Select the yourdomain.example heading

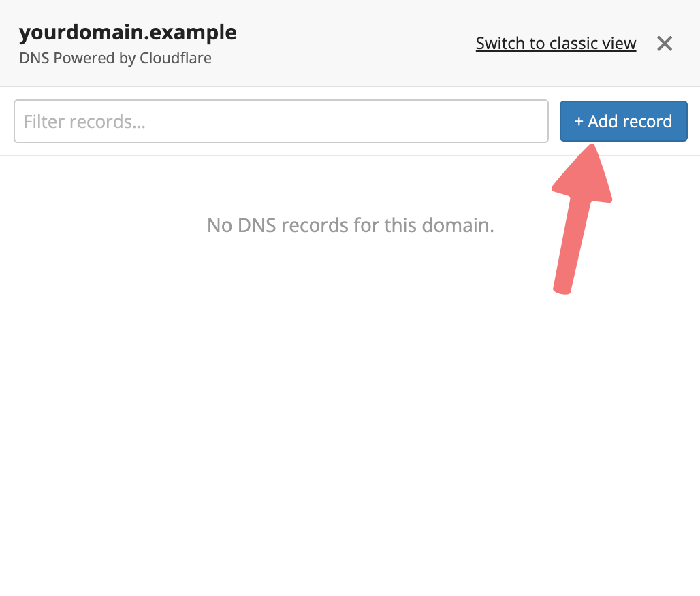[128, 33]
